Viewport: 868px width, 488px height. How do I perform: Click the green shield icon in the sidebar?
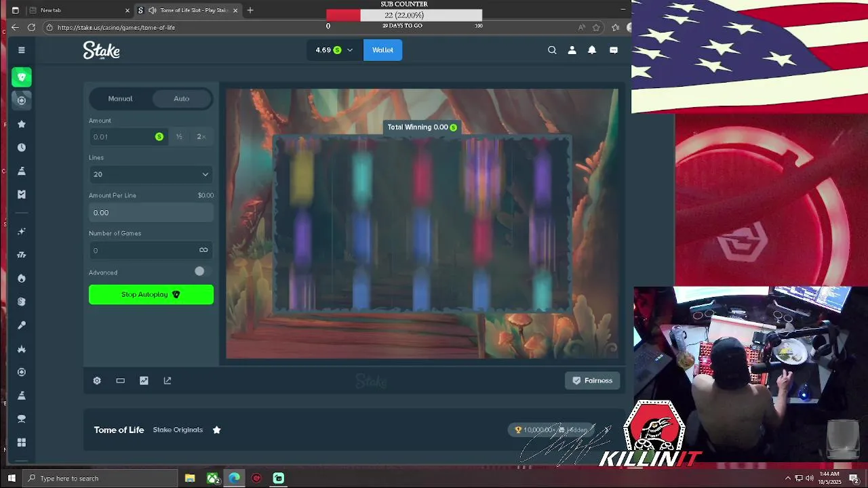pos(22,77)
